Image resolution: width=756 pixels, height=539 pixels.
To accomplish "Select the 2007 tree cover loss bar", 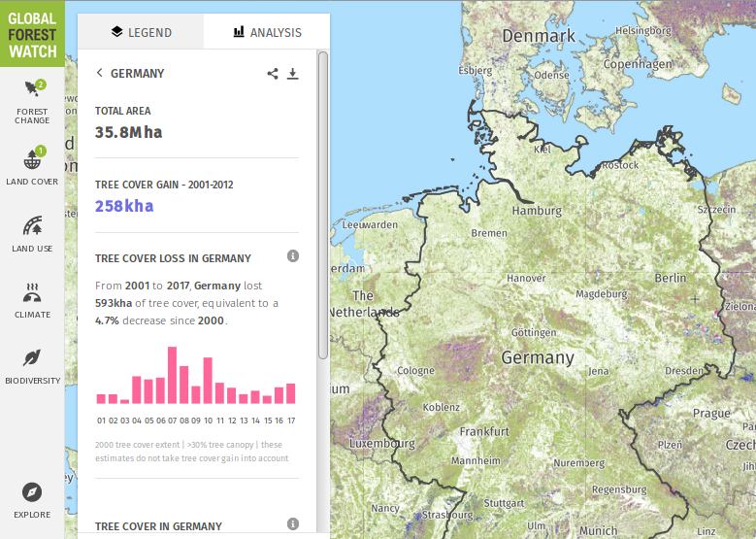I will pos(172,375).
